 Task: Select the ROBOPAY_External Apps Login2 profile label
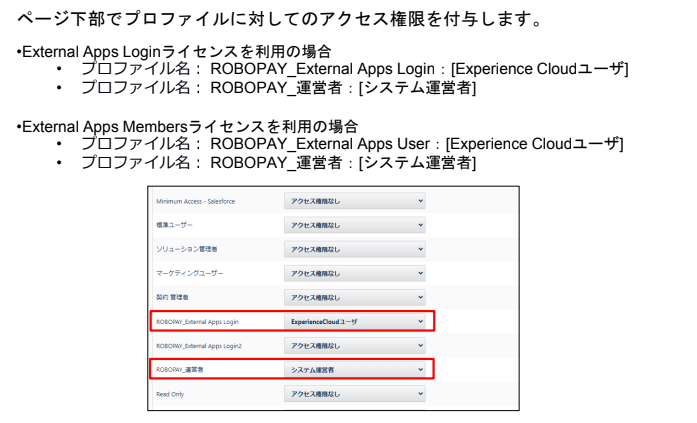pyautogui.click(x=199, y=345)
